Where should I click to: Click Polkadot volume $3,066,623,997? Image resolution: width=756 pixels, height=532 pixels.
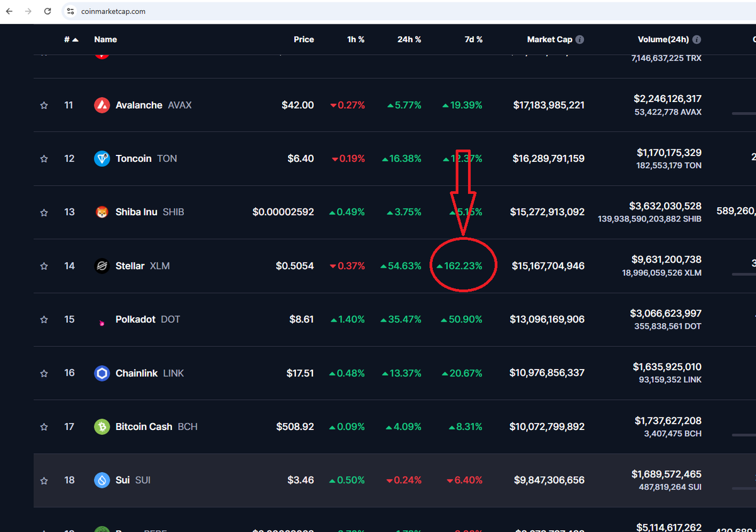click(666, 313)
